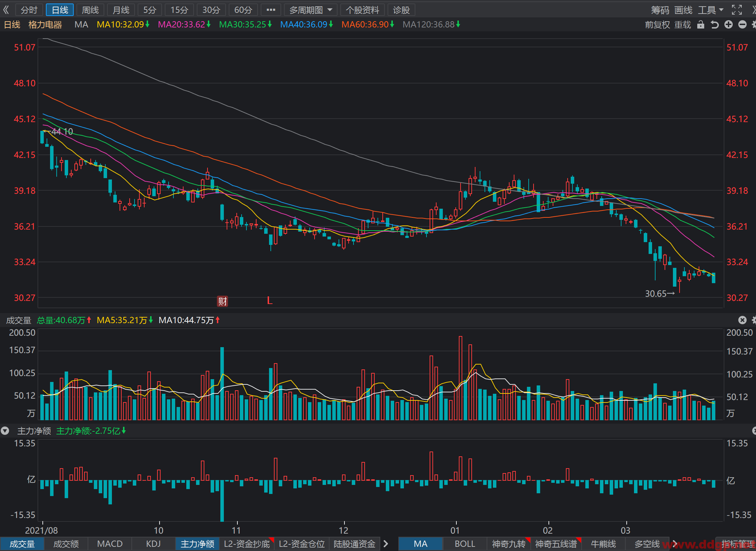Select the 陆股通资金 tab
756x551 pixels.
coord(355,544)
